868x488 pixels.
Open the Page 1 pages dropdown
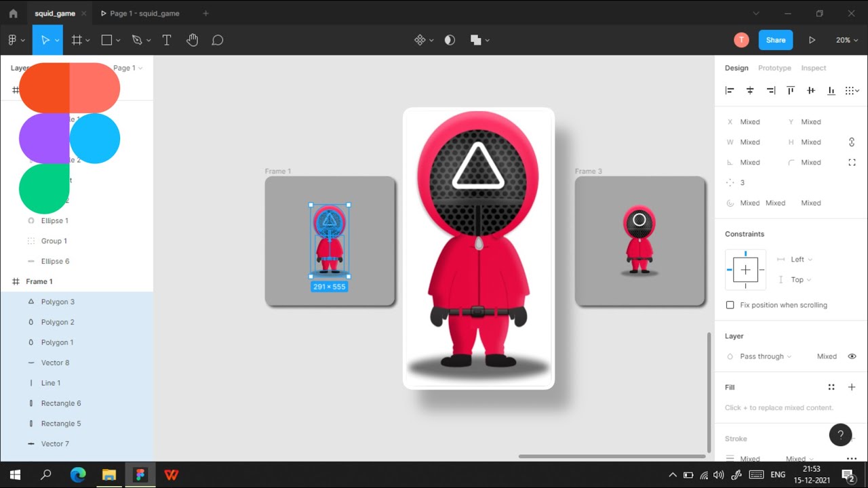click(127, 68)
